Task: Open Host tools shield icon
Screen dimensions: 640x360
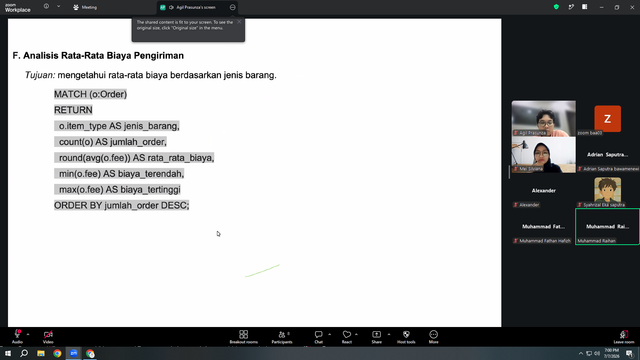Action: 406,334
